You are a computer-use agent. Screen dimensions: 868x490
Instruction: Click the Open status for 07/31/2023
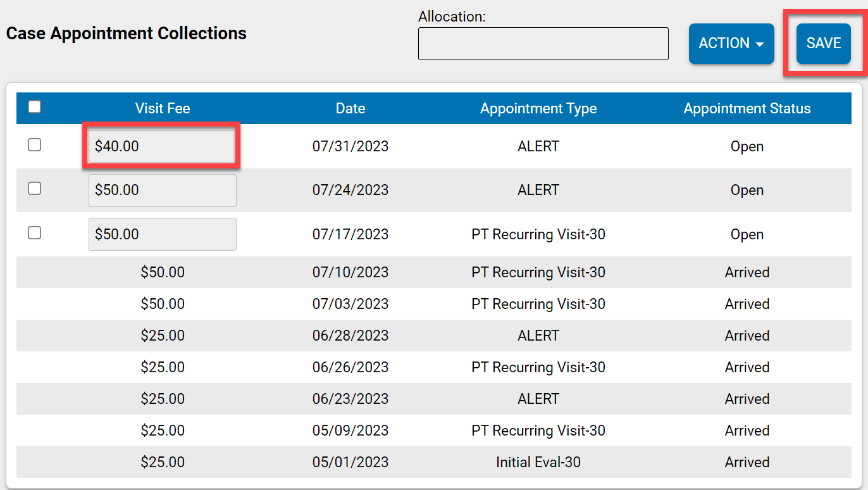click(x=747, y=146)
